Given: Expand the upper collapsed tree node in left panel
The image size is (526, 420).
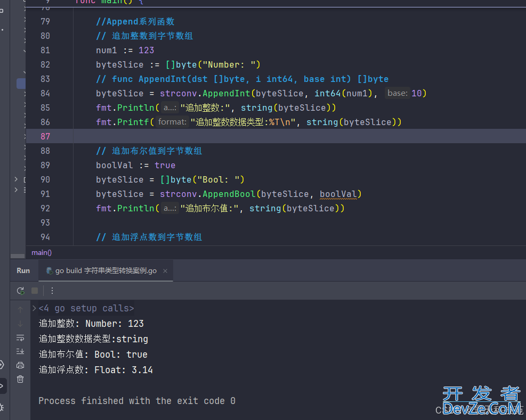Looking at the screenshot, I should [16, 179].
